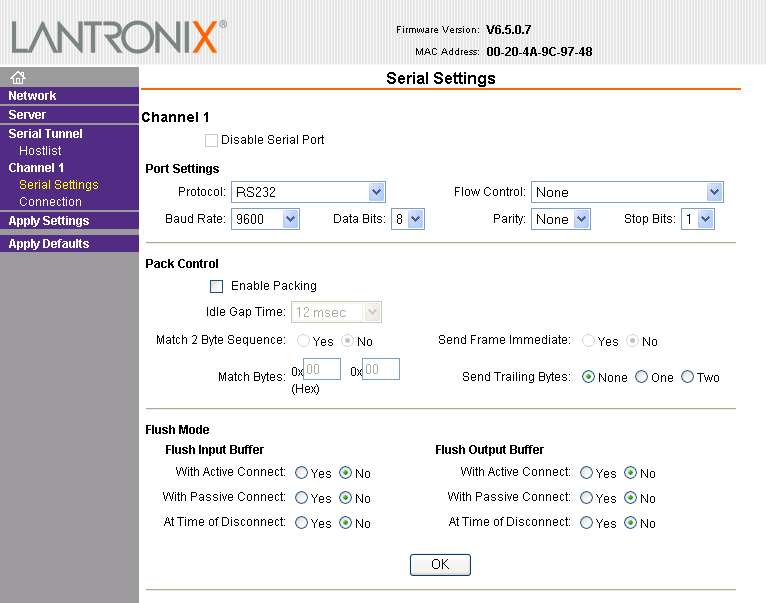
Task: Select One for Send Trailing Bytes
Action: [641, 377]
